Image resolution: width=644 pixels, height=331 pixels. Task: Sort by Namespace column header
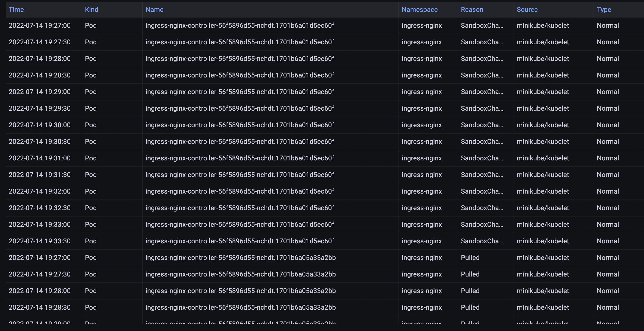420,9
